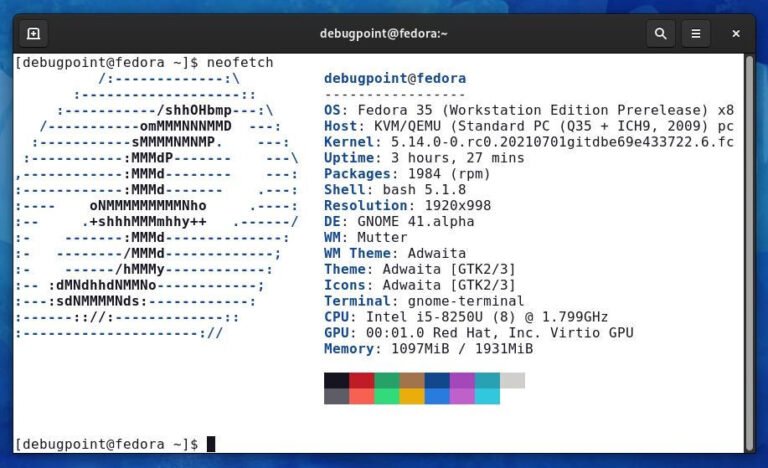Click DE GNOME 41.alpha line

coord(399,222)
